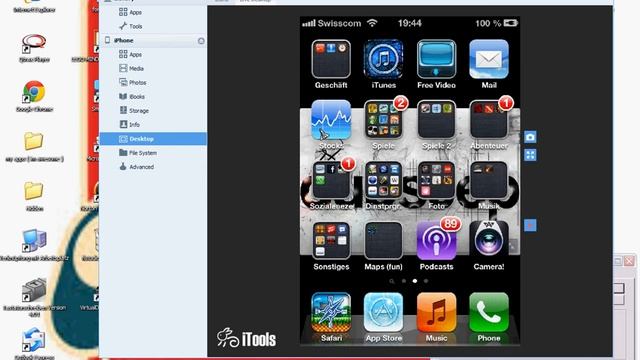
Task: Click the red record button beside the phone
Action: (x=530, y=225)
